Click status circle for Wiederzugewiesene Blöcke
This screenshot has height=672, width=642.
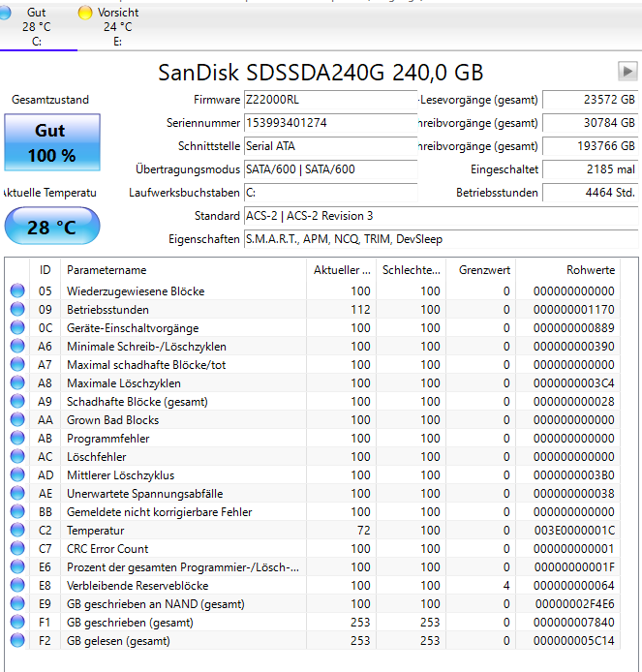(17, 290)
